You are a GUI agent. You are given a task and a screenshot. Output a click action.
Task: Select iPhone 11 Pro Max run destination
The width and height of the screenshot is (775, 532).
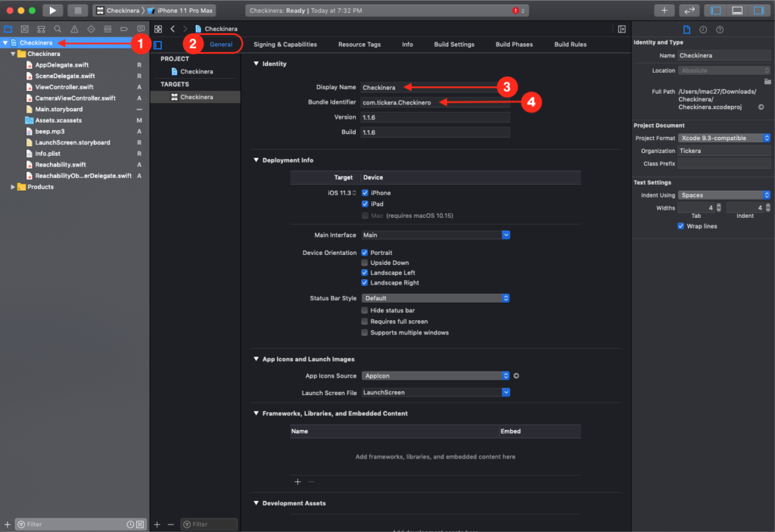(x=181, y=11)
